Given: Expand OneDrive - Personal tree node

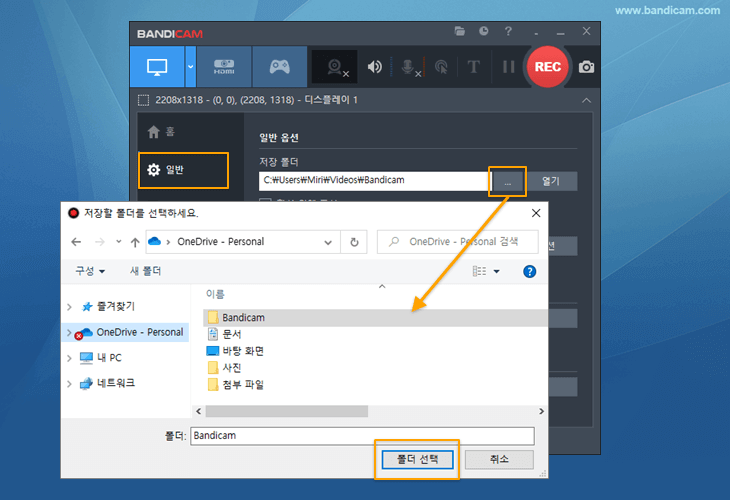Looking at the screenshot, I should 69,332.
